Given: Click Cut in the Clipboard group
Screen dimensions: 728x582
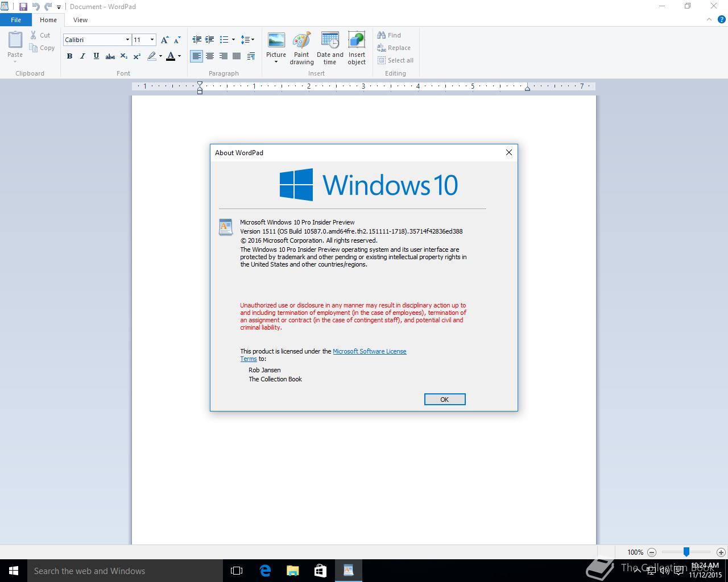Looking at the screenshot, I should 40,35.
